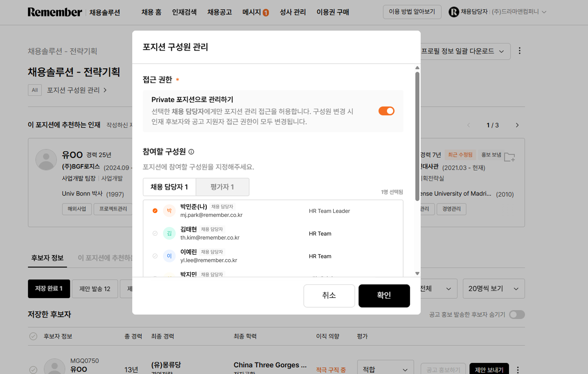Uncheck 박민준 in member list
The width and height of the screenshot is (588, 374).
pos(155,211)
